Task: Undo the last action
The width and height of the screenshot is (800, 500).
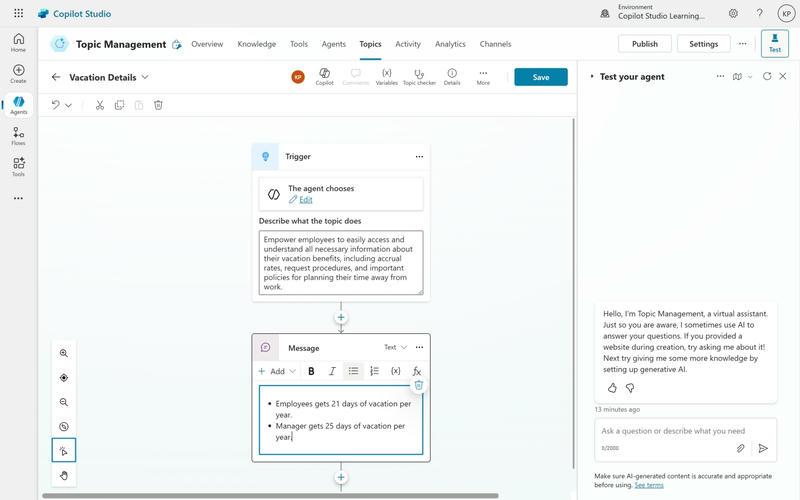Action: (x=55, y=105)
